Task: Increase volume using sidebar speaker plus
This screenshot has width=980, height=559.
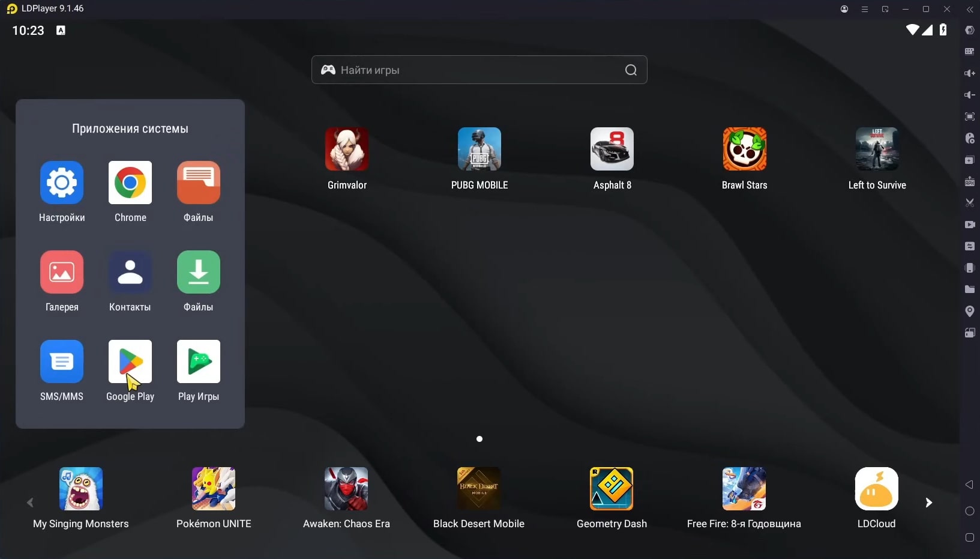Action: pyautogui.click(x=969, y=73)
